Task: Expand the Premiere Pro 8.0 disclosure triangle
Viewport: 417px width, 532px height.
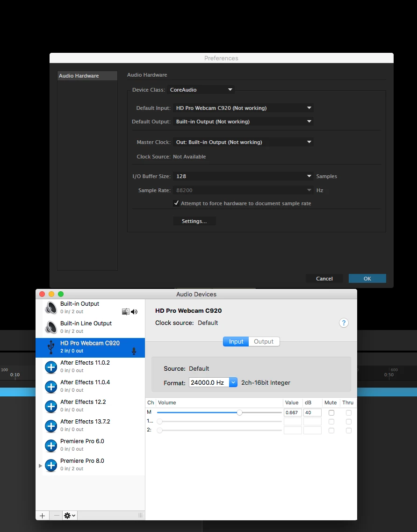Action: [x=40, y=466]
